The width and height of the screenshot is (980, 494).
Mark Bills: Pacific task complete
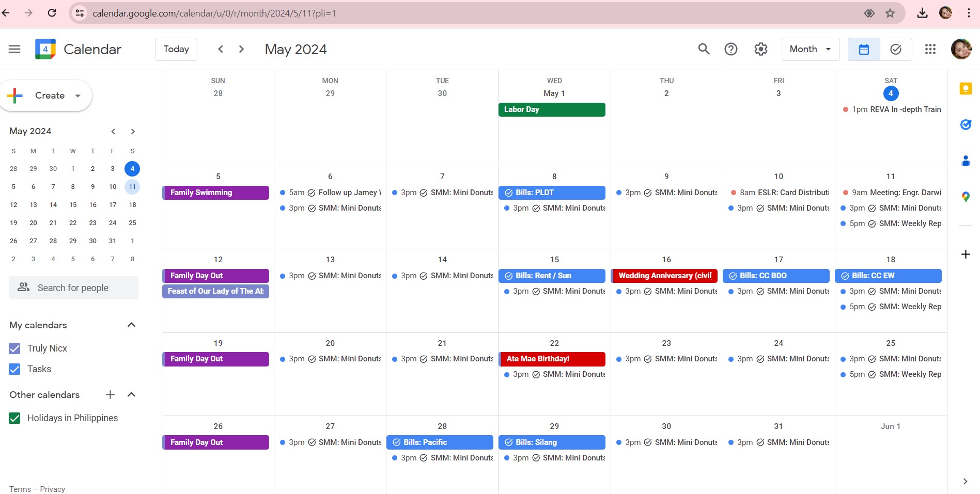click(x=397, y=442)
